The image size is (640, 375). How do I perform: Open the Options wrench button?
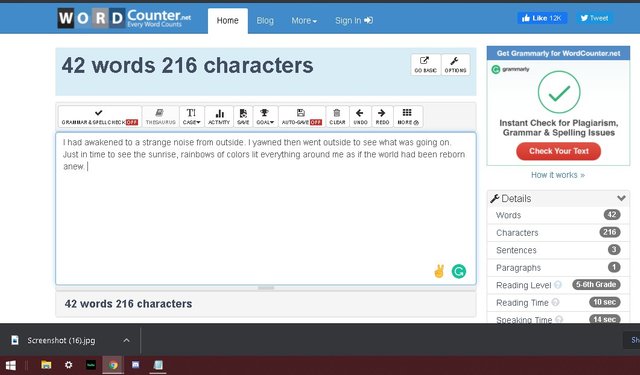point(455,64)
